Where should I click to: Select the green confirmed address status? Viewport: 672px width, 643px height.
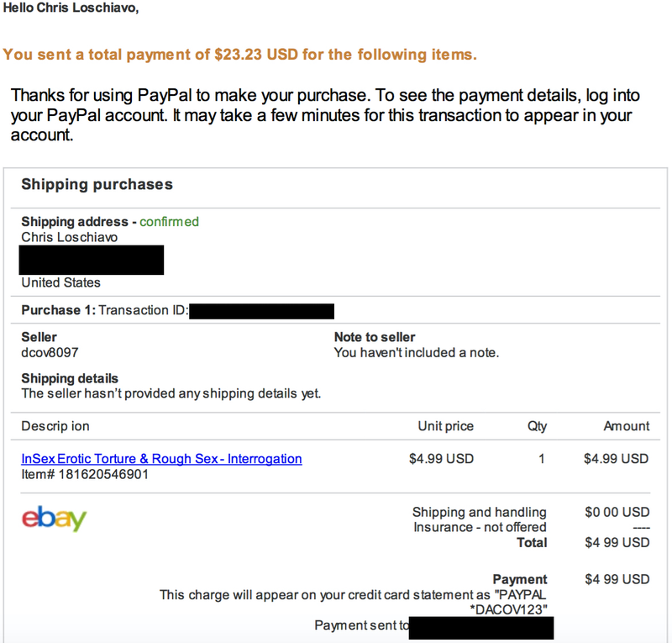170,222
